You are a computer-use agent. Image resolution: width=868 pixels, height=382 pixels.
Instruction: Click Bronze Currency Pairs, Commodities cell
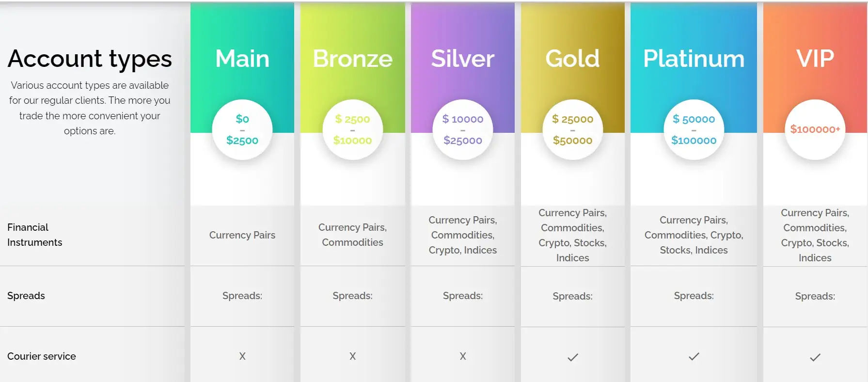pyautogui.click(x=352, y=235)
